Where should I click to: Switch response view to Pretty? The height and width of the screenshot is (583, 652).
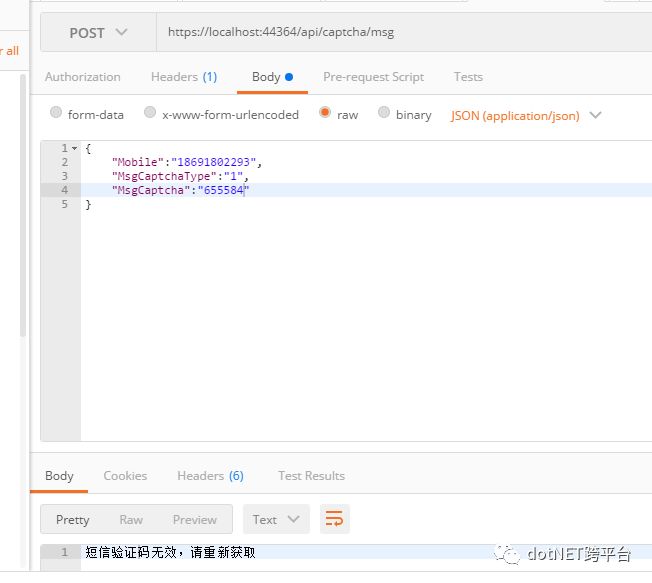pyautogui.click(x=73, y=520)
